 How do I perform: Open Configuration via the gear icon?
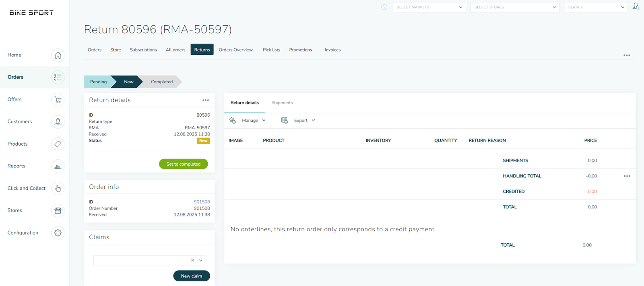(x=58, y=233)
